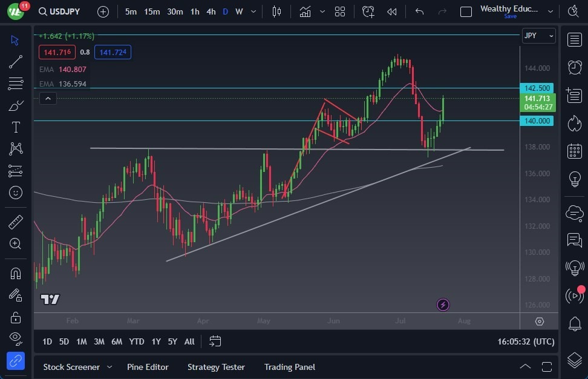Switch to the Pine Editor tab
Image resolution: width=588 pixels, height=379 pixels.
pos(148,367)
